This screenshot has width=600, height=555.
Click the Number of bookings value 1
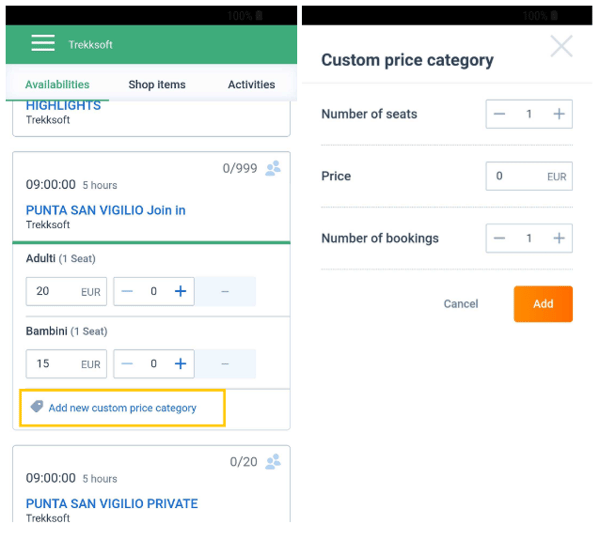[529, 238]
